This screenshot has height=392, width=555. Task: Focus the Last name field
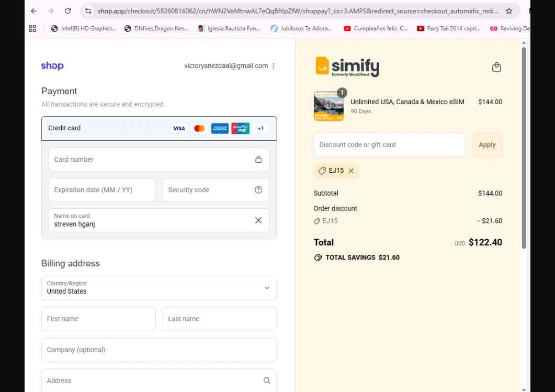click(220, 319)
